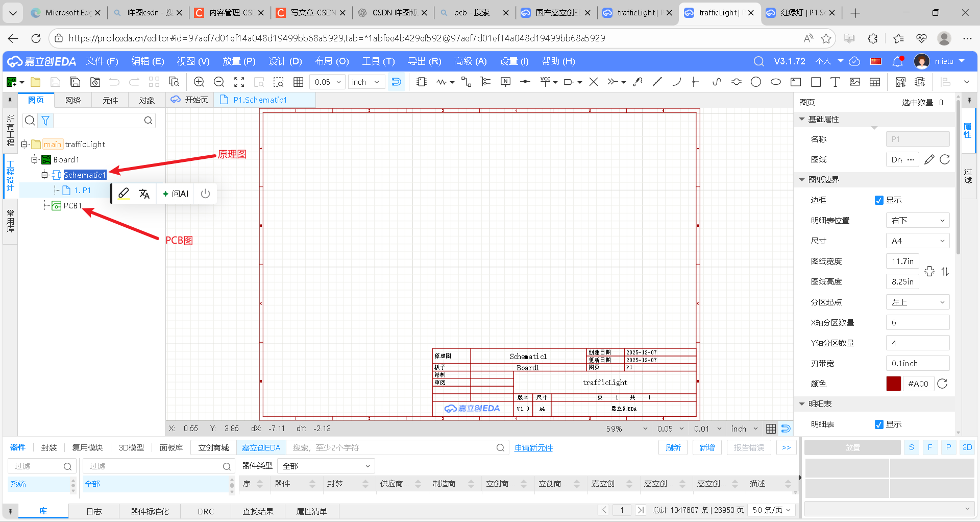Open the 文件 (F) menu
Screen dimensions: 980x522
point(102,61)
